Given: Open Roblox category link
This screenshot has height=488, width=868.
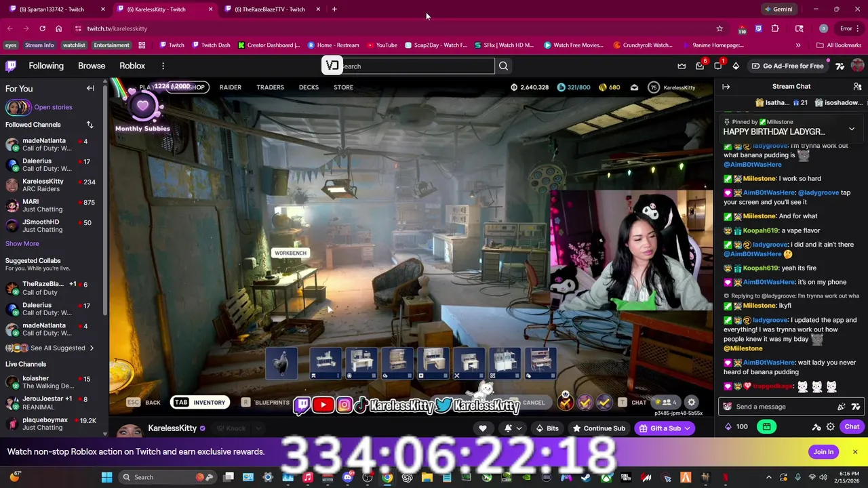Looking at the screenshot, I should 132,66.
